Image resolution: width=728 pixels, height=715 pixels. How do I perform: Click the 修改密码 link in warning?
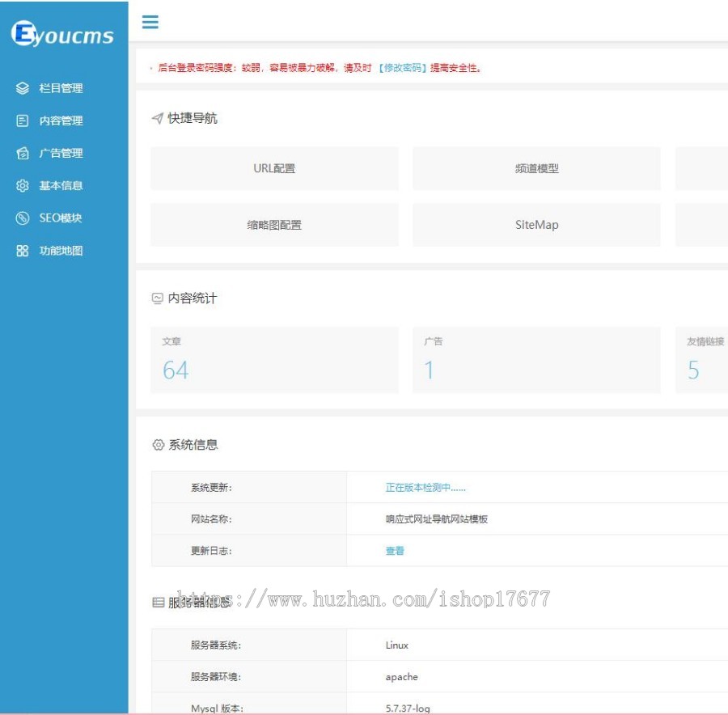point(403,68)
